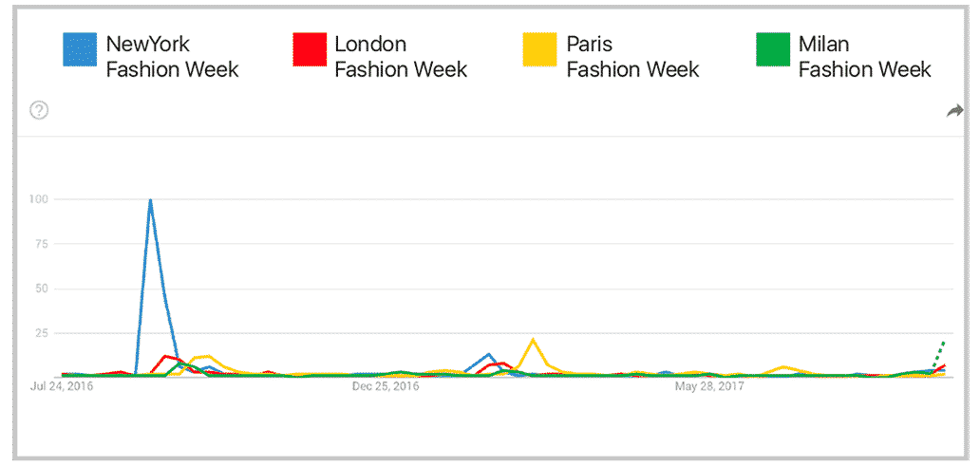The image size is (980, 466).
Task: Click the Dec 25, 2016 date label
Action: [x=385, y=387]
